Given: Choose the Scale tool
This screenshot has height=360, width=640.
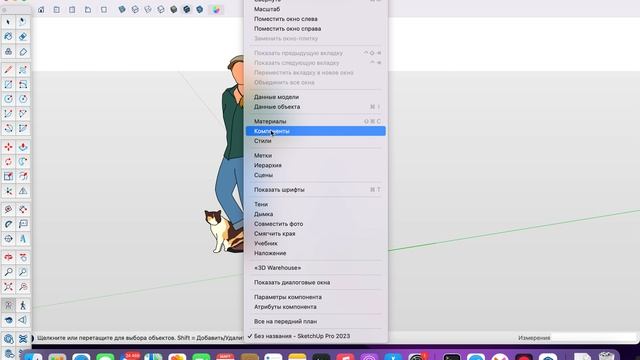Looking at the screenshot, I should point(8,176).
